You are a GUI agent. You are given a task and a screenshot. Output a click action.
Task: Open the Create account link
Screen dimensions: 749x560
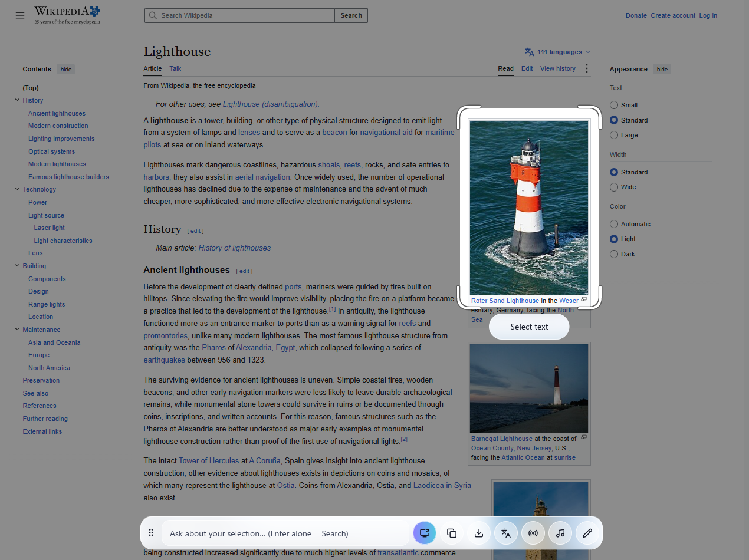673,15
